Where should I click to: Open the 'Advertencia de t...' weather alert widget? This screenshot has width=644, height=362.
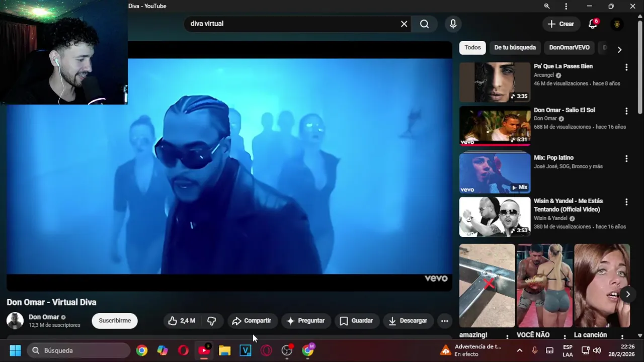(471, 350)
